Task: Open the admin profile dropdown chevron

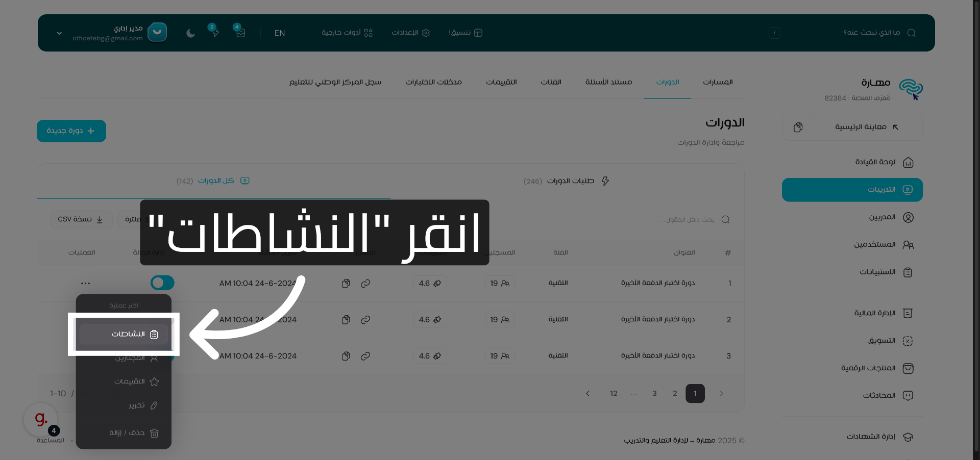Action: coord(59,33)
